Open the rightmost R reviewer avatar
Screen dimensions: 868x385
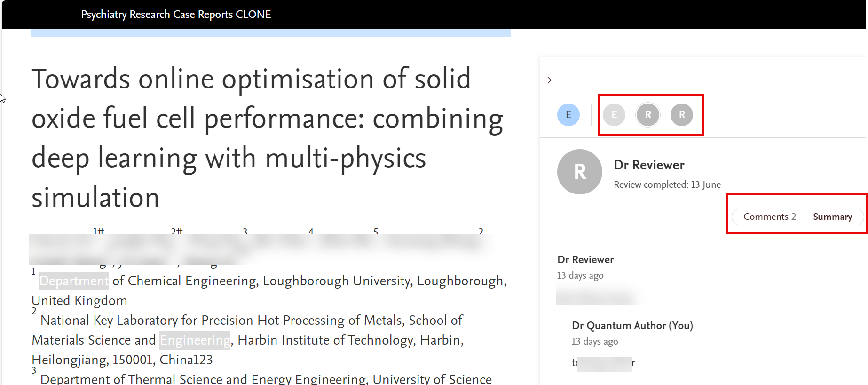(682, 115)
